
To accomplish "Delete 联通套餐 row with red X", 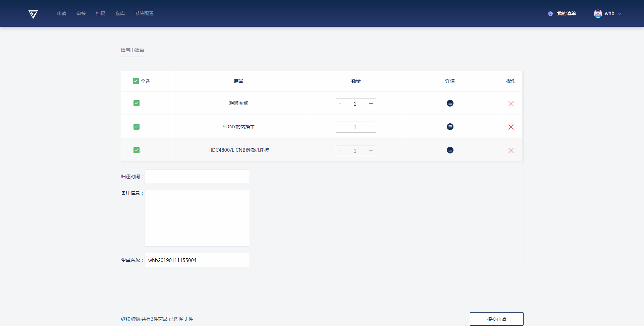I will 511,104.
